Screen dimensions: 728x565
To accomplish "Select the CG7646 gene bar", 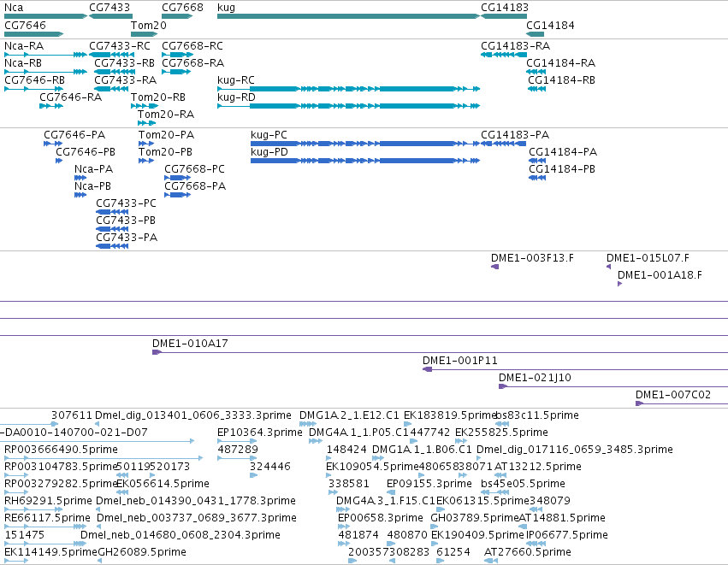I will click(x=33, y=34).
